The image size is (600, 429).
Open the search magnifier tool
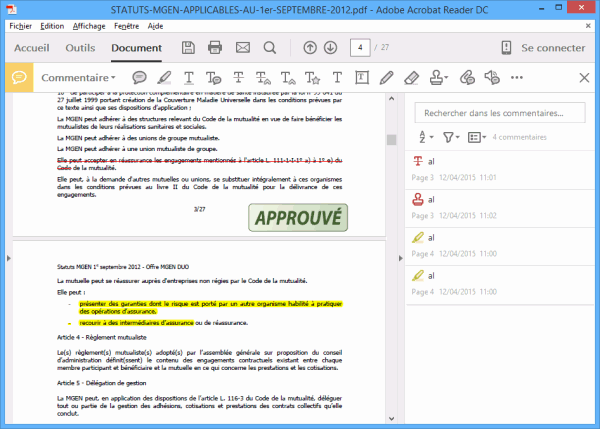(270, 47)
